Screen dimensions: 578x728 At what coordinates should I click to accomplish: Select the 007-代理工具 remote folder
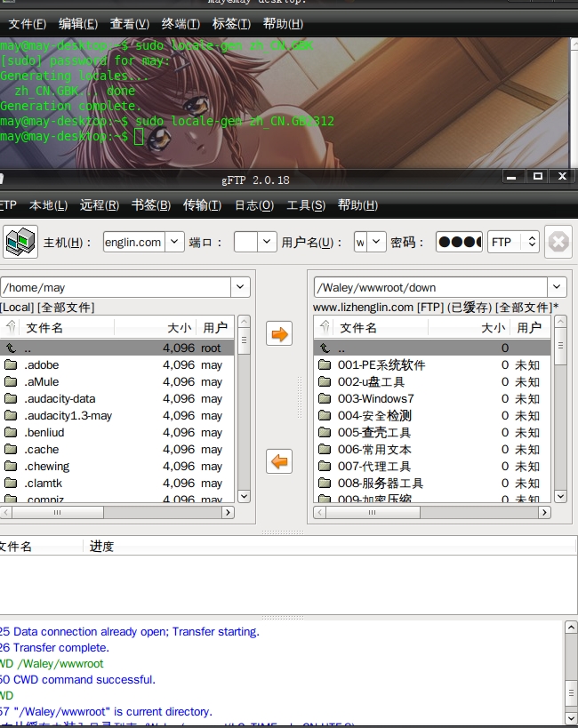(x=432, y=466)
